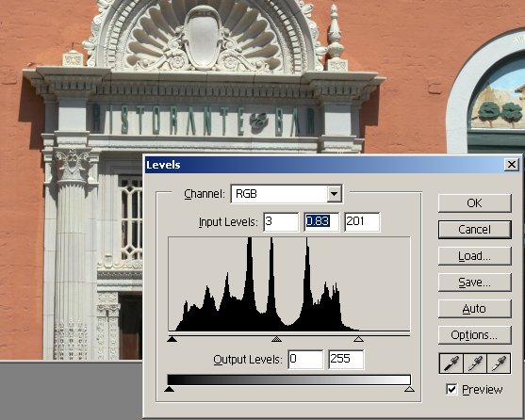The height and width of the screenshot is (420, 525).
Task: Select the black point eyedropper
Action: click(x=451, y=363)
